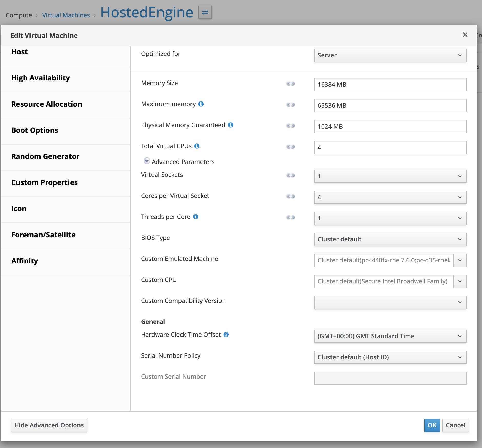
Task: Click the chain link icon for Virtual Sockets
Action: 290,175
